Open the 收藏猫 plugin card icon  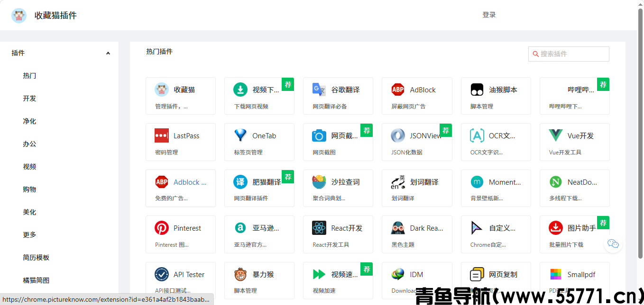(x=162, y=90)
